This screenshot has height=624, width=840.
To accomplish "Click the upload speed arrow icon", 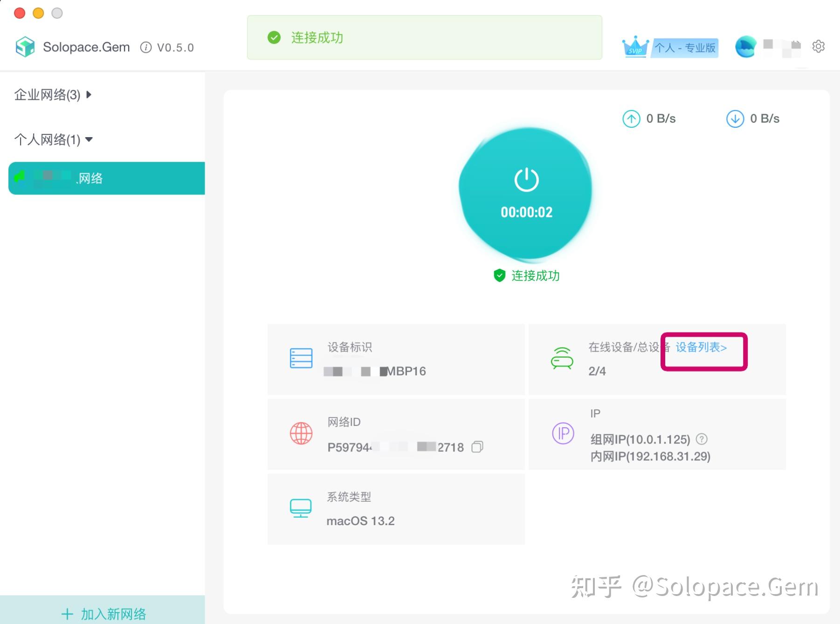I will tap(631, 118).
